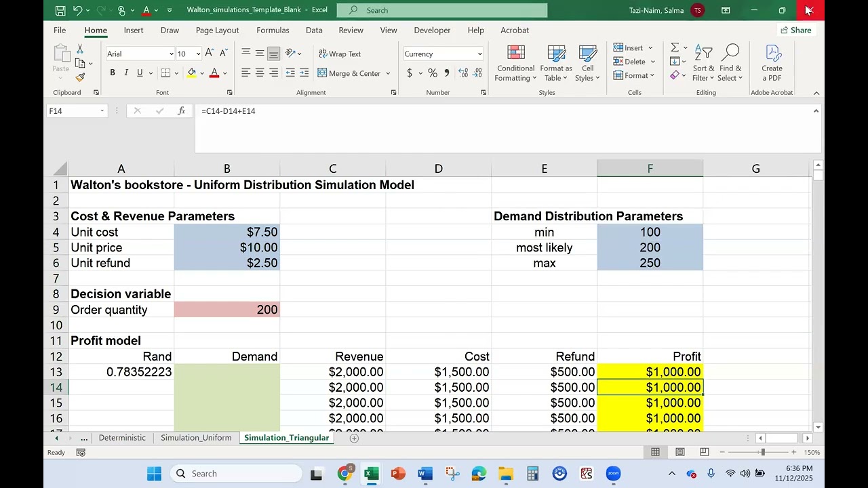Toggle Align Left

click(x=245, y=73)
